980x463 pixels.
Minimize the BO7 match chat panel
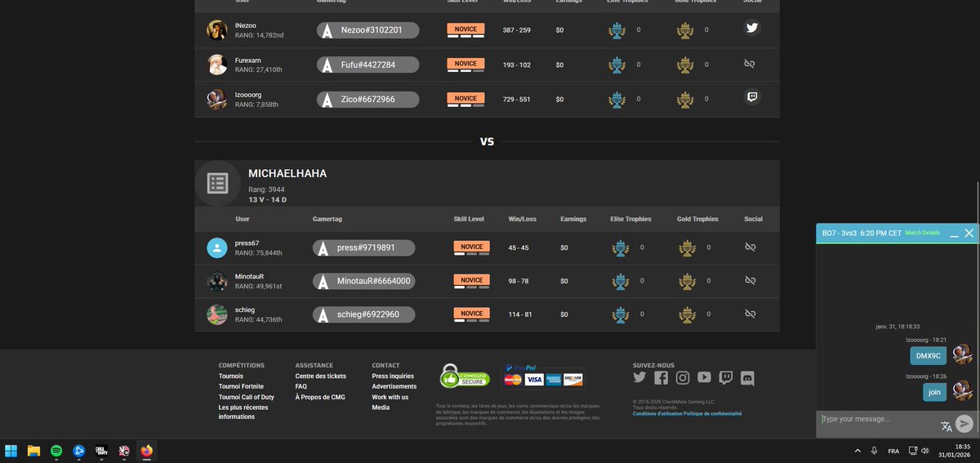(954, 234)
